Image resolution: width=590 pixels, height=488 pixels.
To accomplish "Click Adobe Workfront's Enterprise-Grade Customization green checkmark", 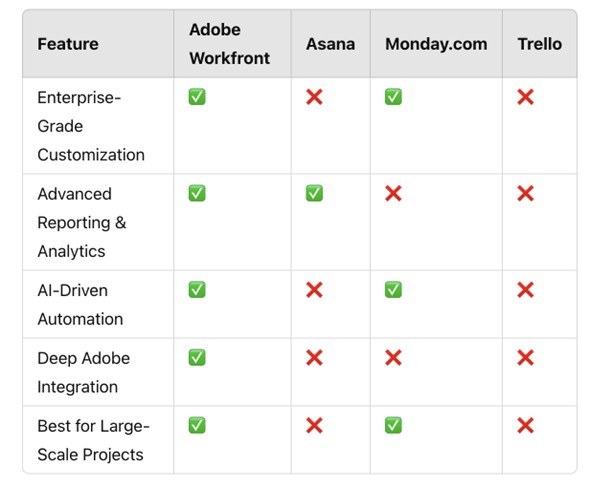I will (x=197, y=97).
